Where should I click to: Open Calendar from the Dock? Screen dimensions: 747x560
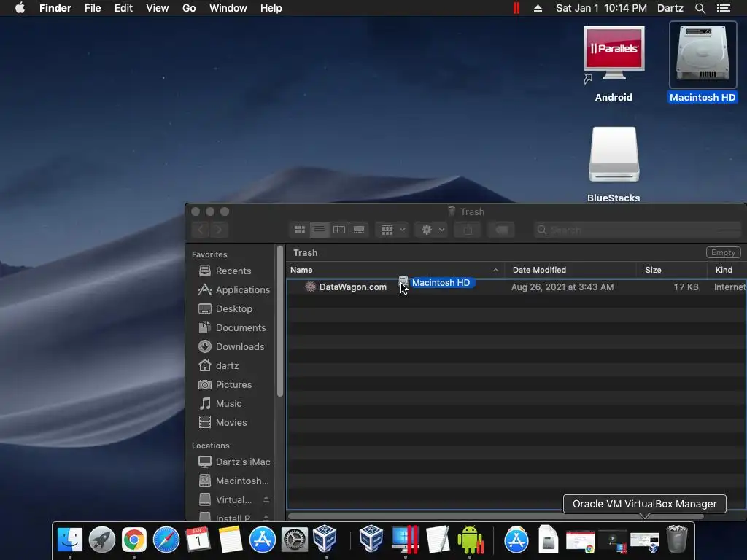click(x=198, y=540)
